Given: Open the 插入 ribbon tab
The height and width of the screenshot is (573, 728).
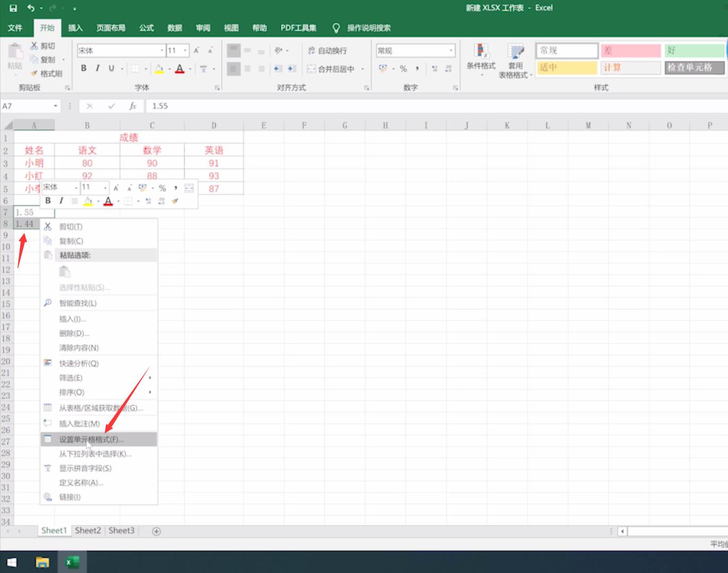Looking at the screenshot, I should [x=75, y=28].
